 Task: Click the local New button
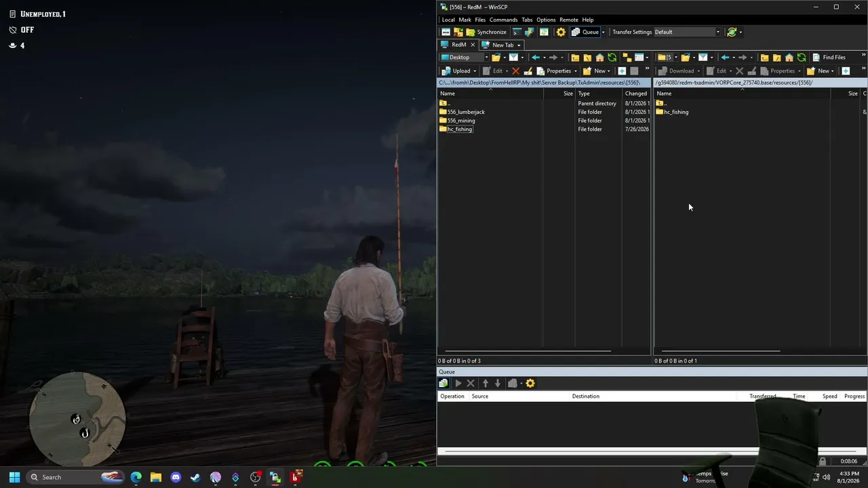594,70
